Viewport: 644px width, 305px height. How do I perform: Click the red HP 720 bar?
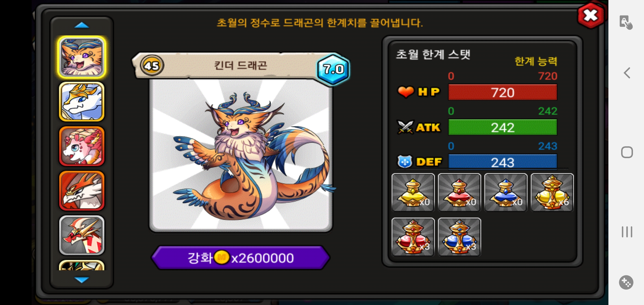(502, 92)
